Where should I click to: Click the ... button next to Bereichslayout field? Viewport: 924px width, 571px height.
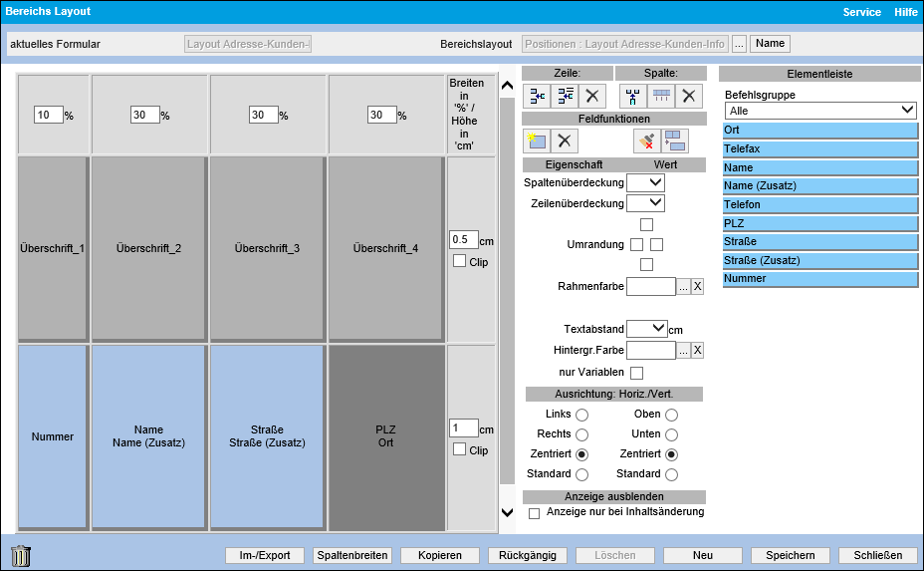(739, 44)
